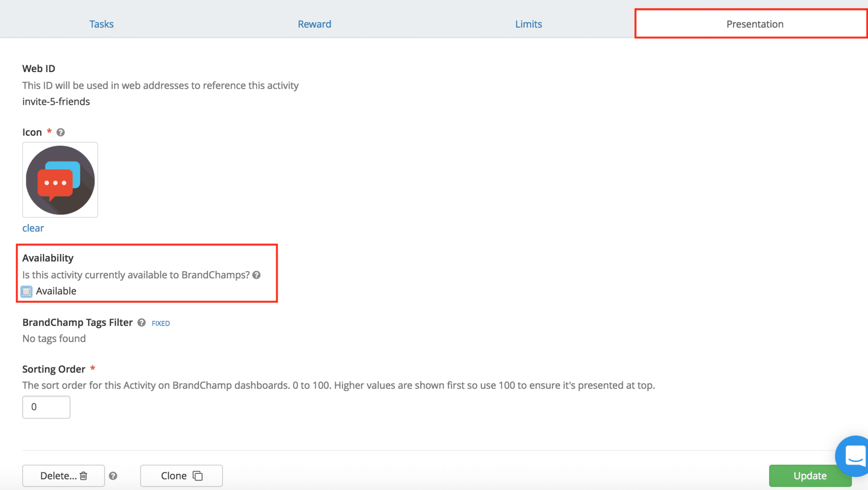Open help icon next to availability question
868x490 pixels.
tap(256, 275)
